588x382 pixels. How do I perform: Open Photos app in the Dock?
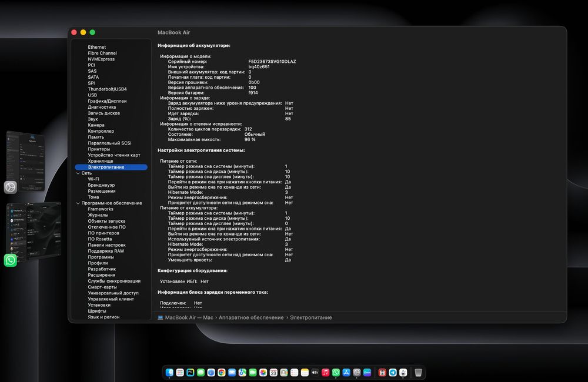click(x=263, y=372)
